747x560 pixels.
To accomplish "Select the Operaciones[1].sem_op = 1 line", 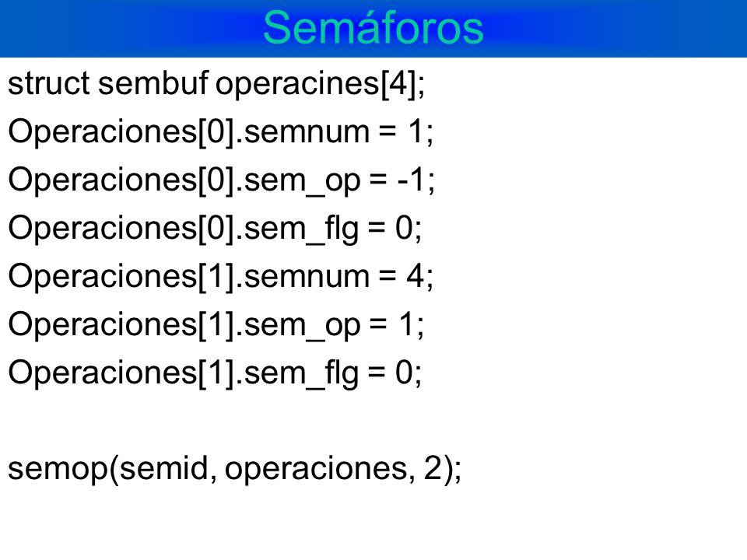I will (216, 325).
